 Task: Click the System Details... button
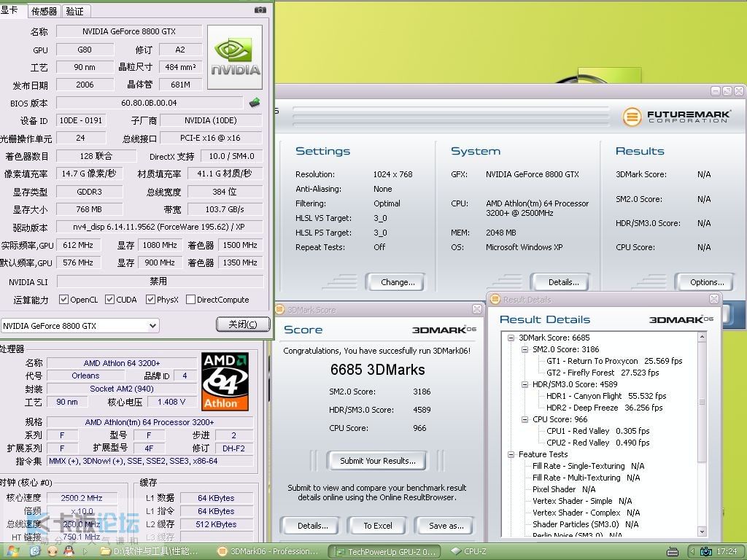tap(561, 282)
